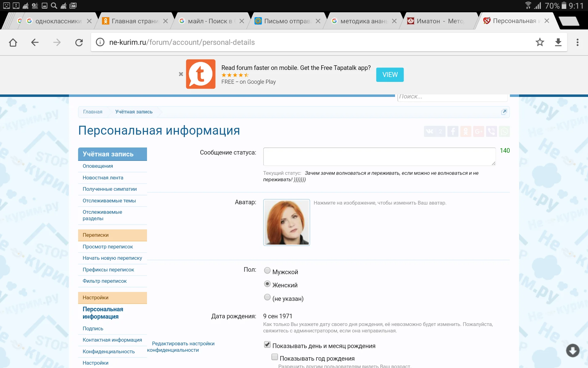
Task: Share the page via Facebook icon
Action: [453, 131]
